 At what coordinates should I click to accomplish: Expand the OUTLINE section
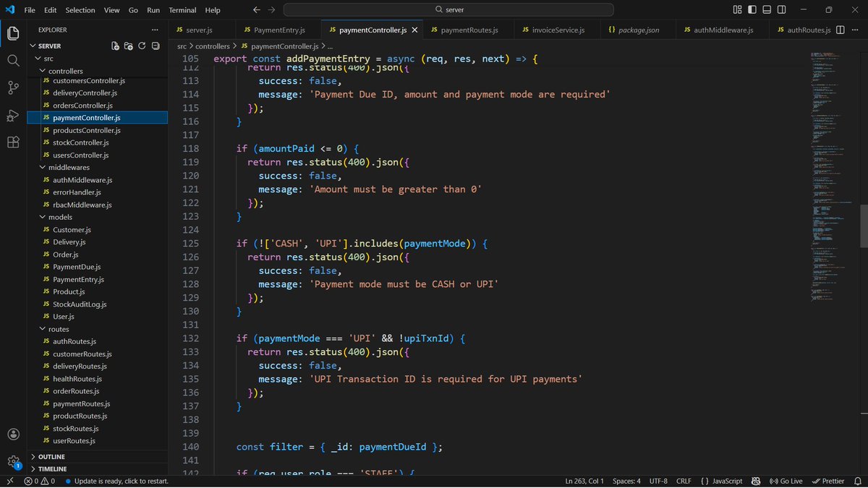51,457
